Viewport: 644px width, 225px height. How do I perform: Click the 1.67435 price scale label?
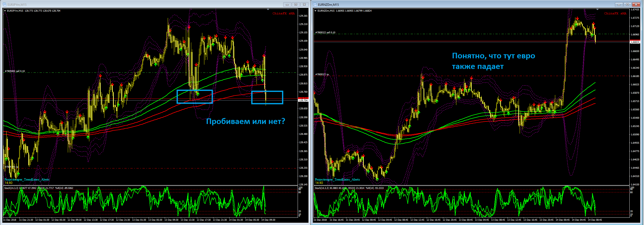click(x=635, y=10)
